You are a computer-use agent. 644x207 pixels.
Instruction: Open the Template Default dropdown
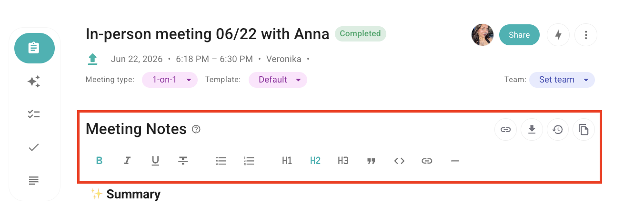278,80
